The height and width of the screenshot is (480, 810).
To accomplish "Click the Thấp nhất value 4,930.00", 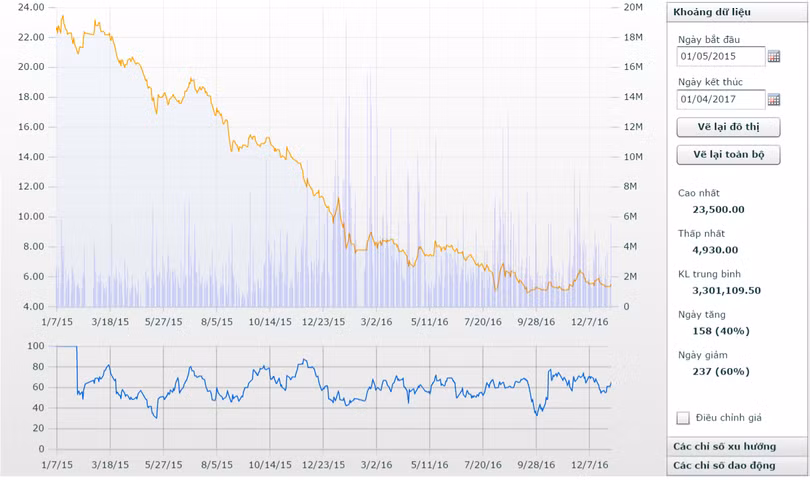I will click(x=715, y=250).
